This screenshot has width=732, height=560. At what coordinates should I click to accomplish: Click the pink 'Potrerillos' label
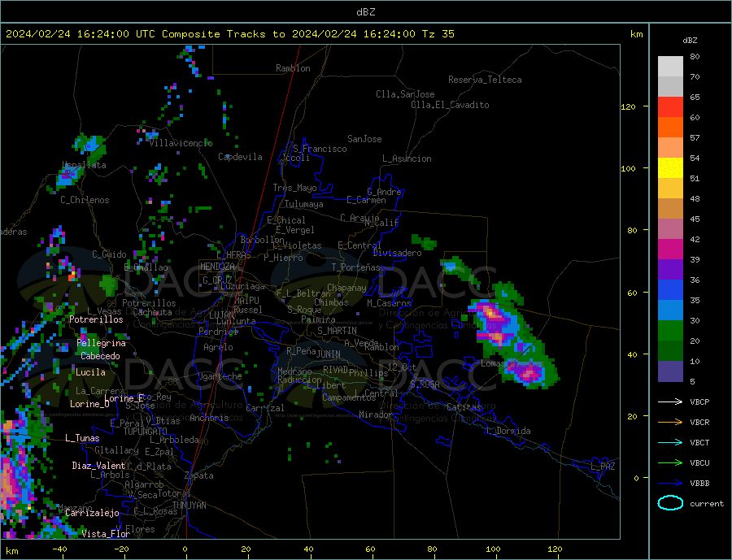coord(96,319)
